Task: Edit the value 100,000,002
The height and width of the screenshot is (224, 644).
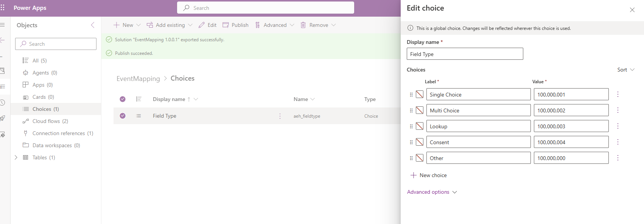Action: click(x=571, y=110)
